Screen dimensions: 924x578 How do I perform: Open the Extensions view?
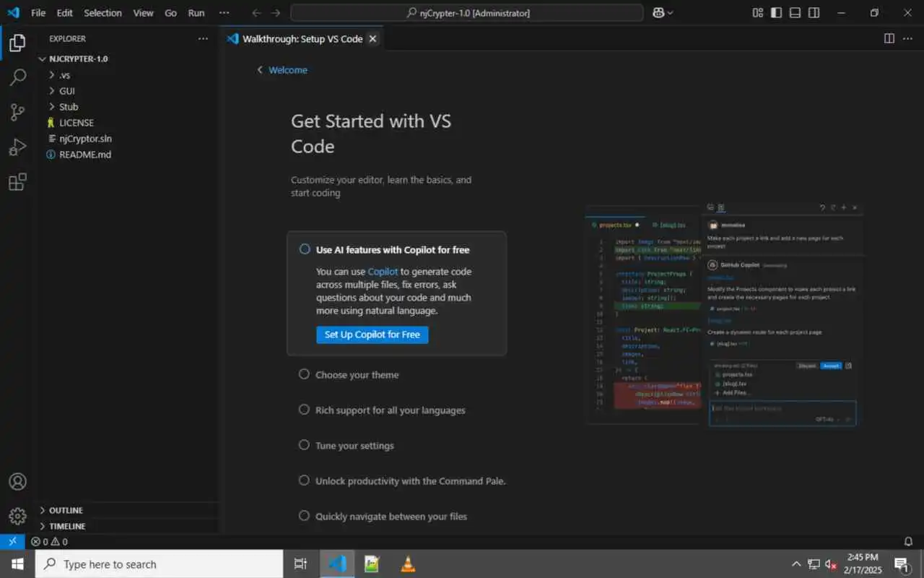coord(17,181)
